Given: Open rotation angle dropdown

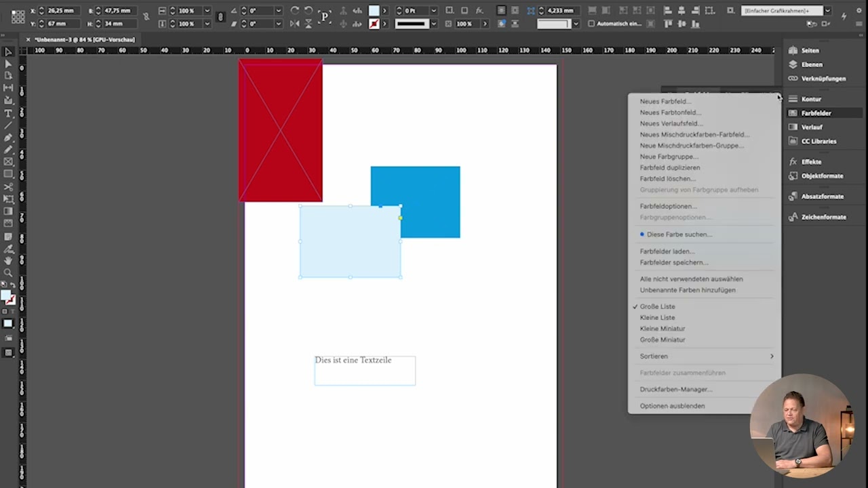Looking at the screenshot, I should pos(279,11).
